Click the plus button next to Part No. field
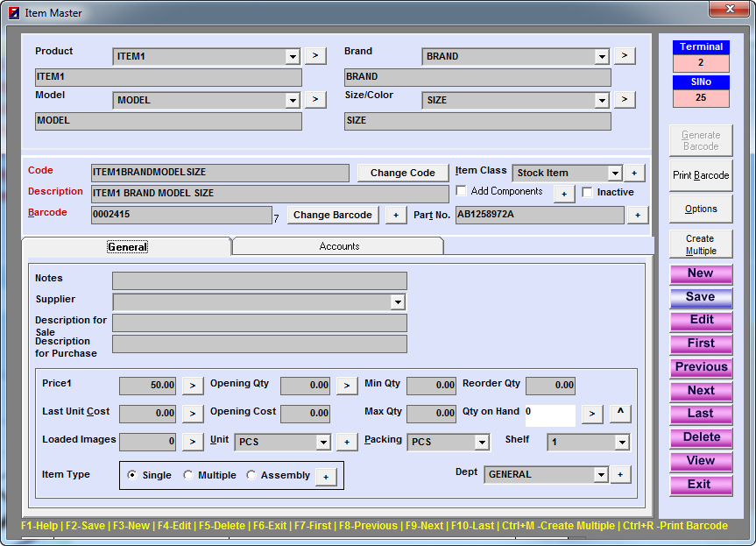 pyautogui.click(x=637, y=215)
